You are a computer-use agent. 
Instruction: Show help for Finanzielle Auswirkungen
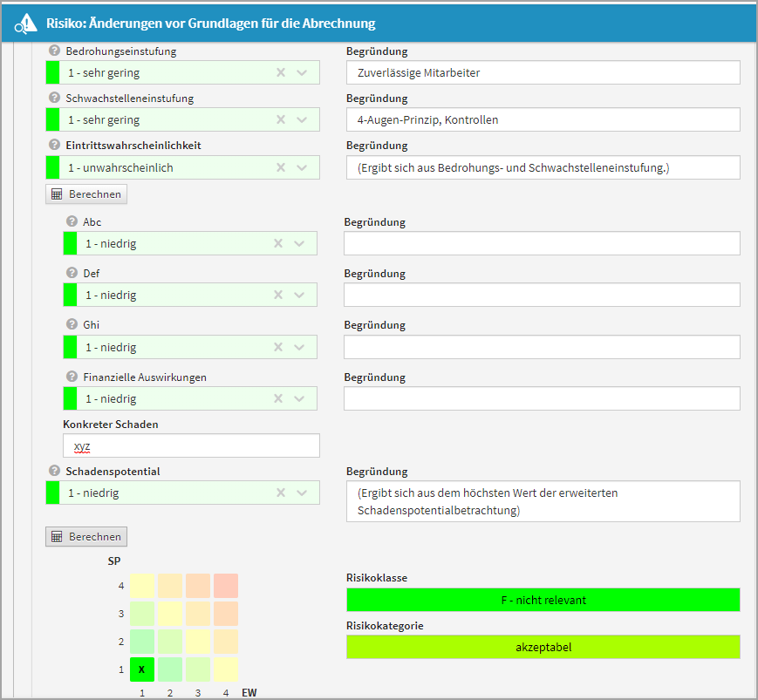coord(72,377)
